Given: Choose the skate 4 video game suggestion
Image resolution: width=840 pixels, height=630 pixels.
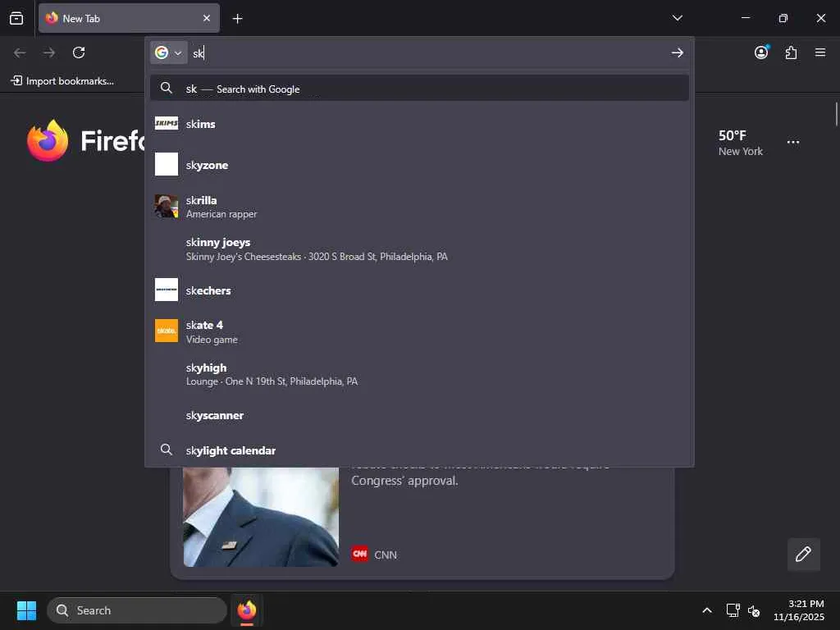Looking at the screenshot, I should tap(419, 331).
